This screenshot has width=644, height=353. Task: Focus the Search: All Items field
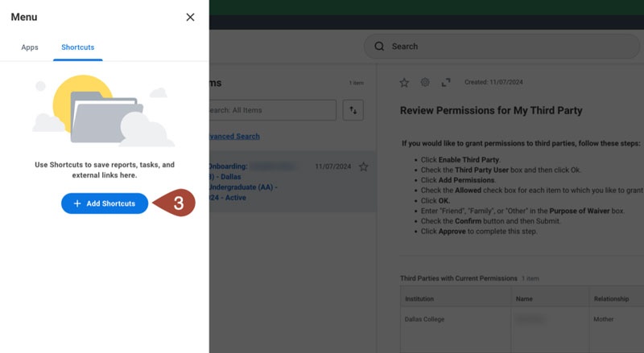[x=272, y=110]
